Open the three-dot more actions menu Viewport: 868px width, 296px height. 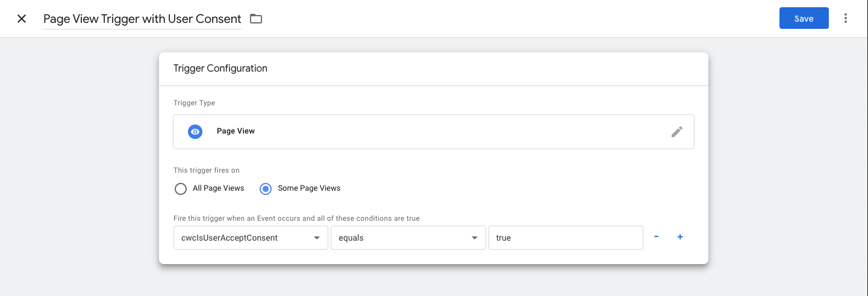(846, 18)
